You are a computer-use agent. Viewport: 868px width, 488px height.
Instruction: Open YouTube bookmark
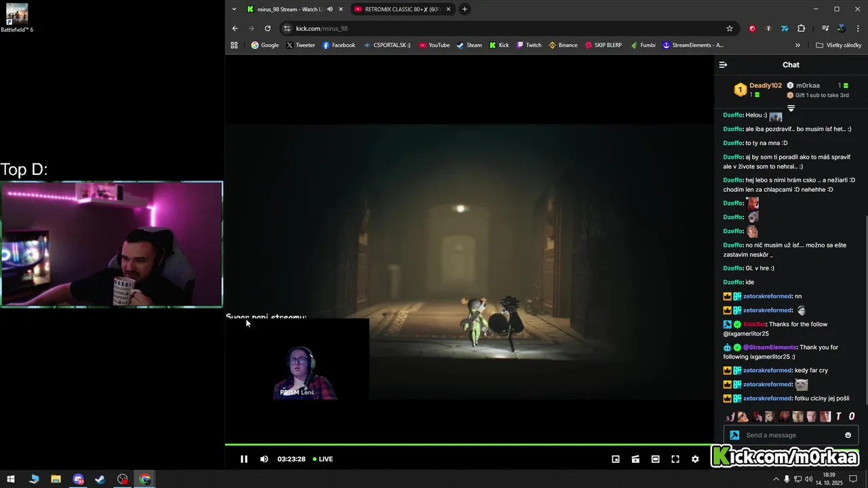[x=434, y=45]
